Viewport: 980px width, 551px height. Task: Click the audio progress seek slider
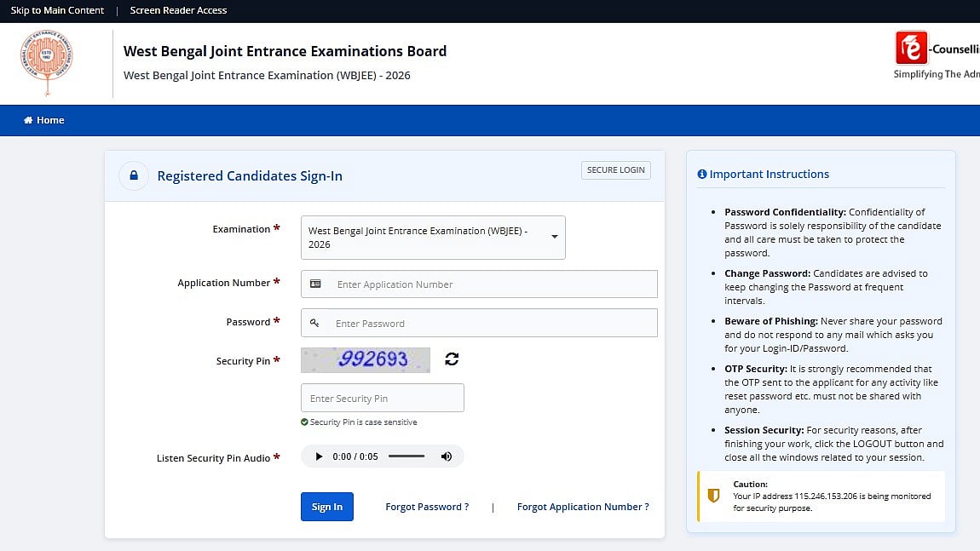point(406,456)
